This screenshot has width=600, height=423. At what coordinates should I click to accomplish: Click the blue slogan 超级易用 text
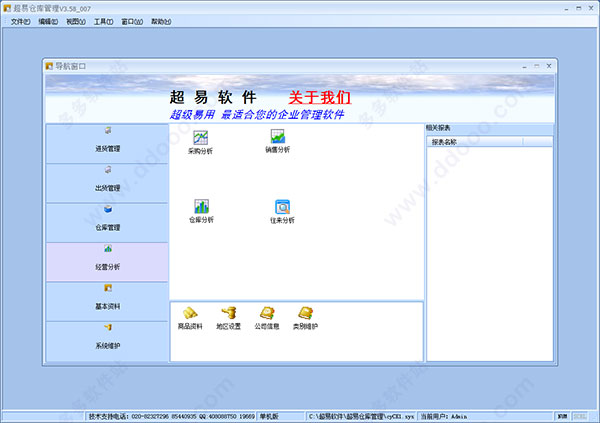point(257,114)
